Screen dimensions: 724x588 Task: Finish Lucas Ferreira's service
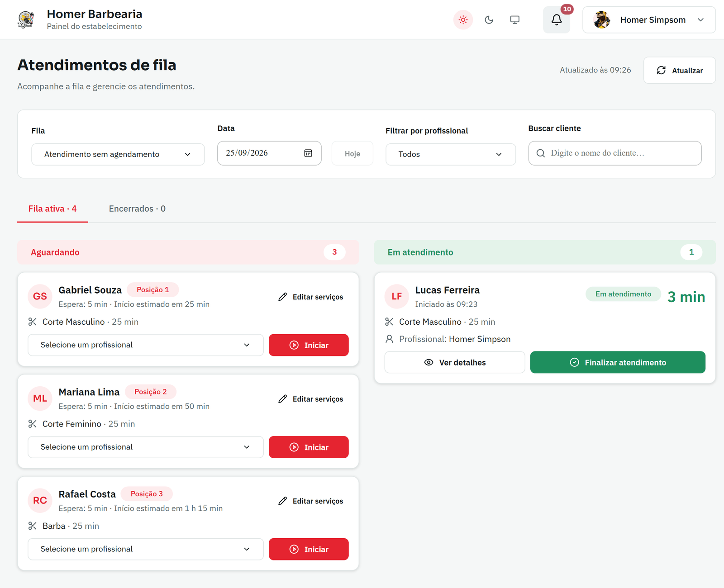(618, 362)
